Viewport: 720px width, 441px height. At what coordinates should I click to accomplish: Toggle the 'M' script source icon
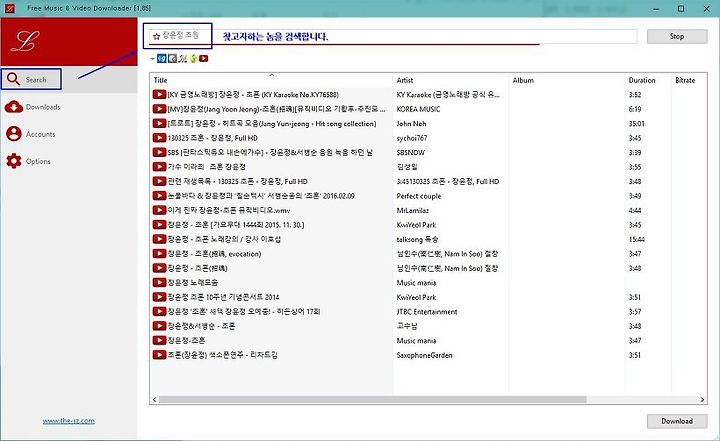[x=183, y=58]
